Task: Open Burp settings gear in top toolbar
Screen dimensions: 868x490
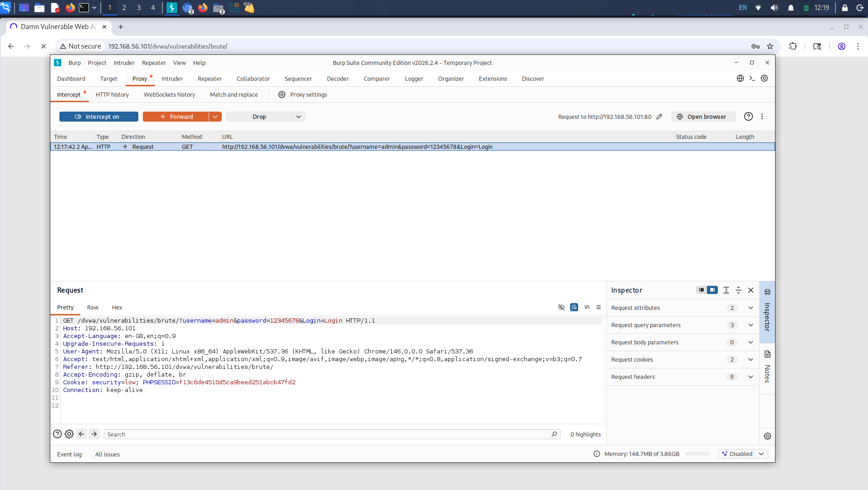Action: (764, 78)
